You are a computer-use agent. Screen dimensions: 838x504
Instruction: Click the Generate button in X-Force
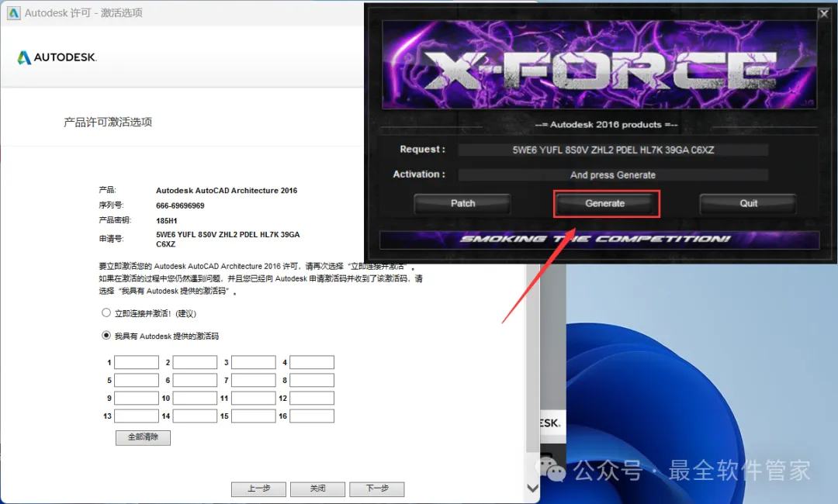(605, 203)
